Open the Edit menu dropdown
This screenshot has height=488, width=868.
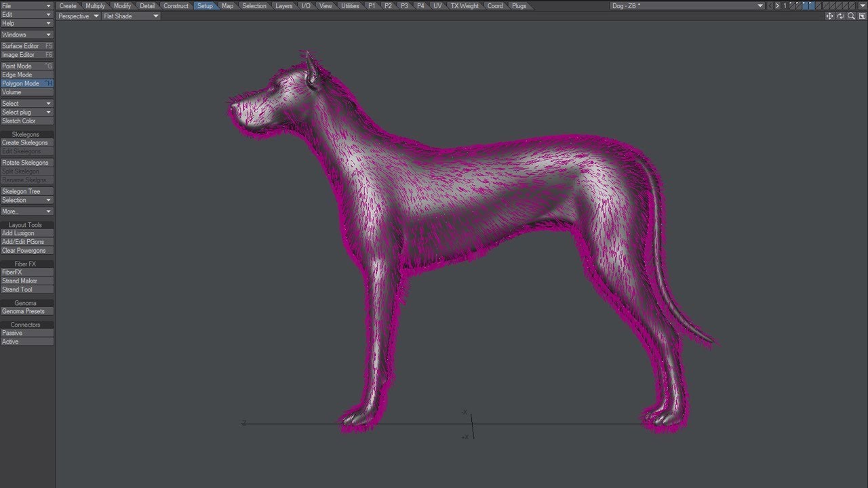pyautogui.click(x=27, y=14)
